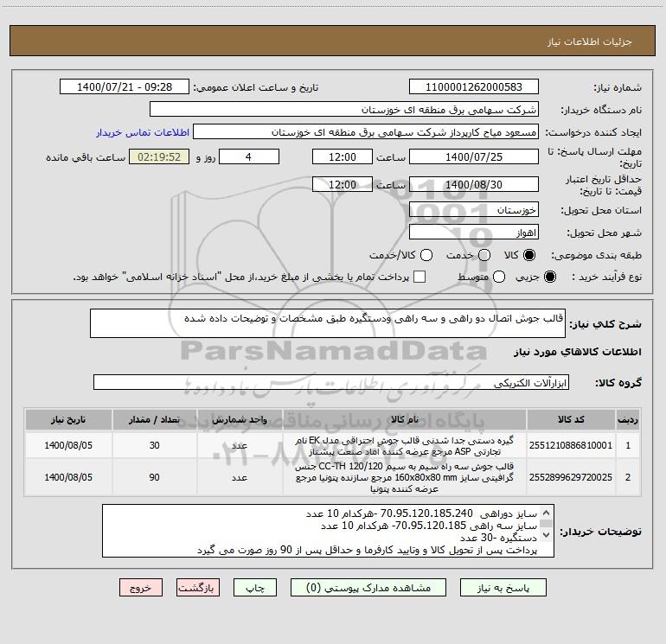Select the کالا radio button
666x644 pixels.
(529, 255)
